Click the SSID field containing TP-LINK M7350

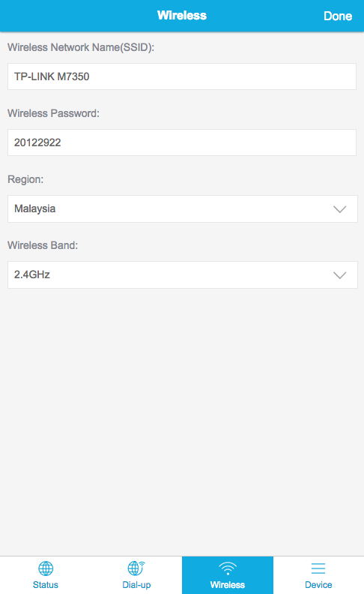pos(181,76)
